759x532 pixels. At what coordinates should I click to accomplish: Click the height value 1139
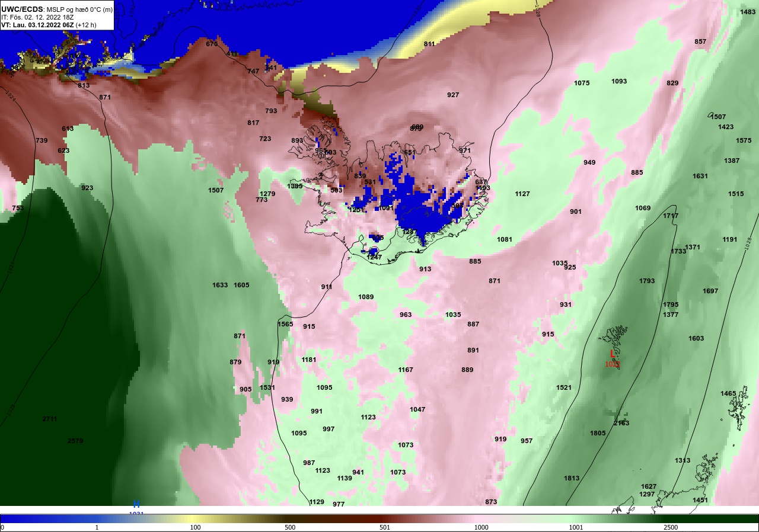[x=345, y=478]
